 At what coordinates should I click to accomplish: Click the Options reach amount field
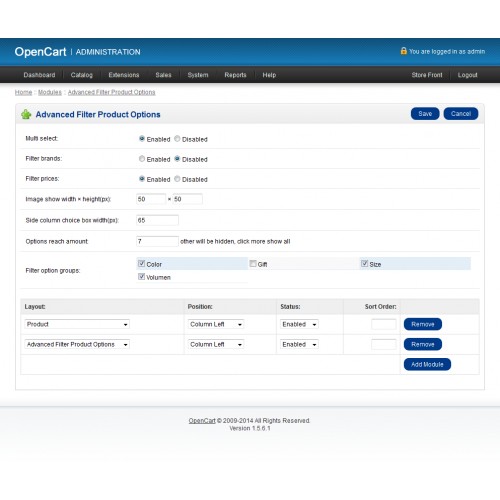coord(157,241)
